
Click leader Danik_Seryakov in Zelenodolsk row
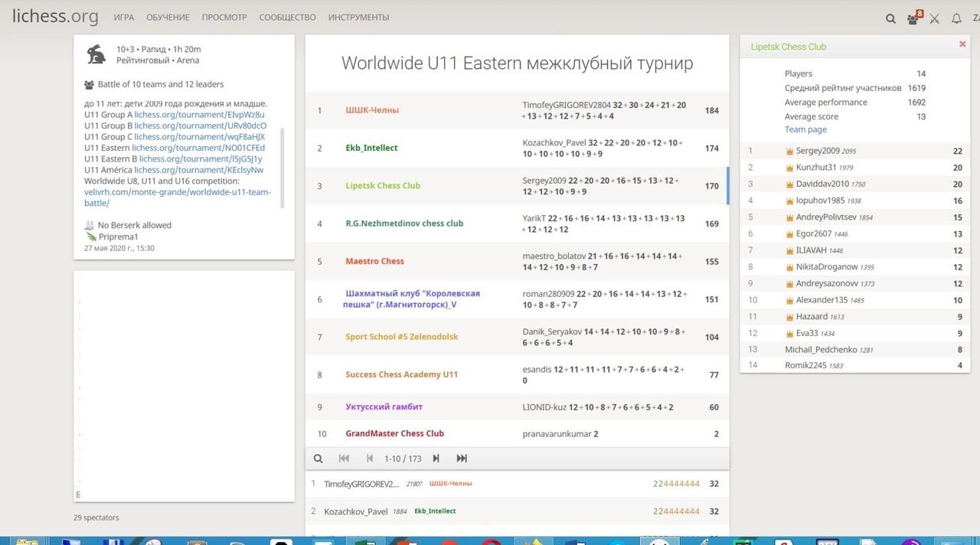552,331
